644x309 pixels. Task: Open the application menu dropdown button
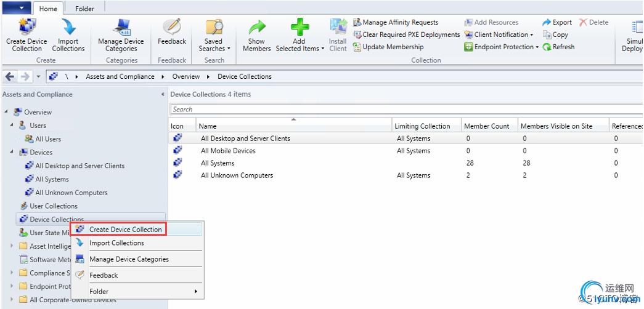pos(16,7)
